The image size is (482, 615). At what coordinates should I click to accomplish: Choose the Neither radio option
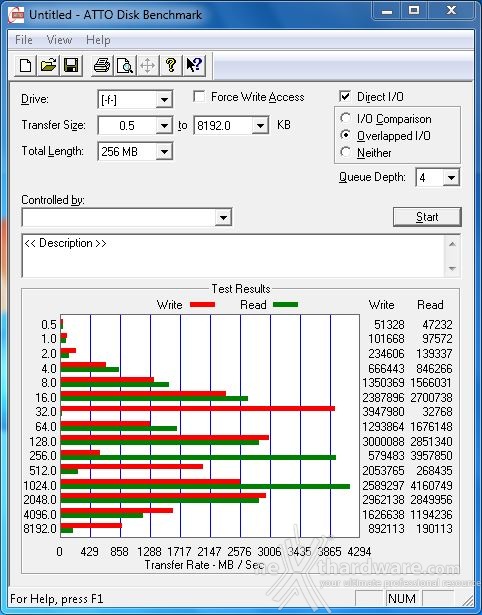click(346, 152)
